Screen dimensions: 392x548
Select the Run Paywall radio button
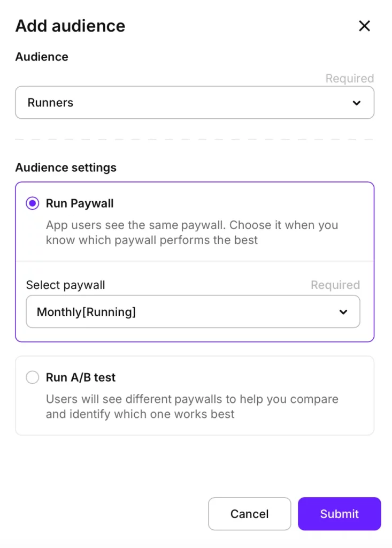(33, 203)
